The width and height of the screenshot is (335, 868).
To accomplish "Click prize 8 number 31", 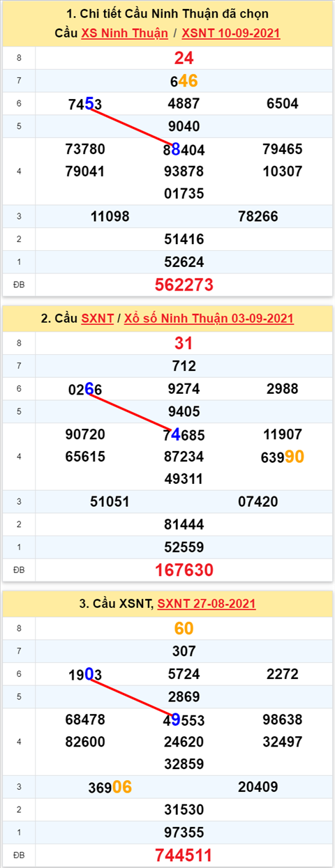I will point(184,343).
